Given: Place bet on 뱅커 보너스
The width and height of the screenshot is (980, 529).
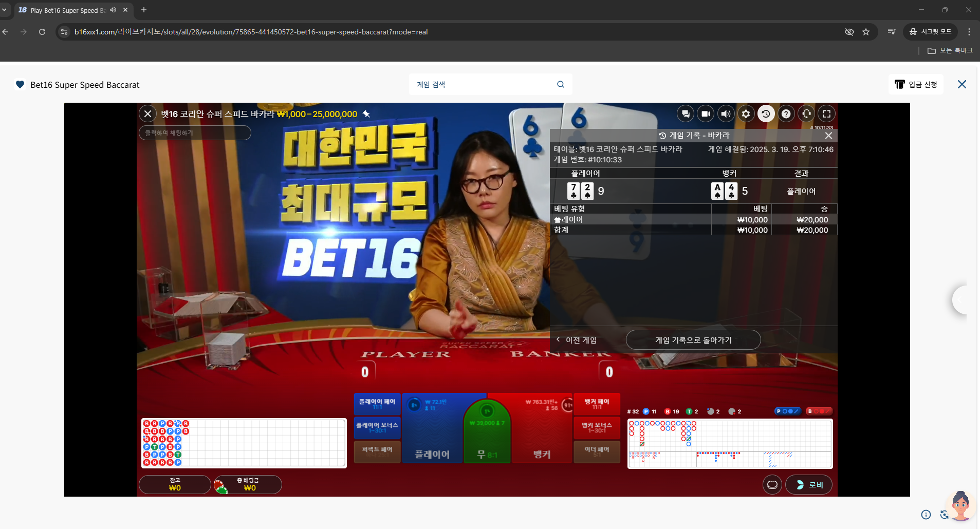Looking at the screenshot, I should click(x=597, y=428).
